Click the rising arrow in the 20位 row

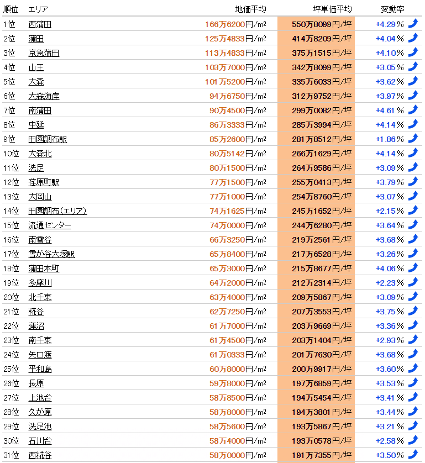pos(413,297)
